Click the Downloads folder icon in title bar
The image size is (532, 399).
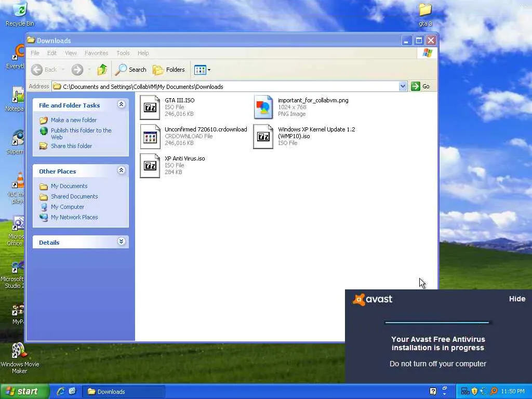pyautogui.click(x=31, y=40)
